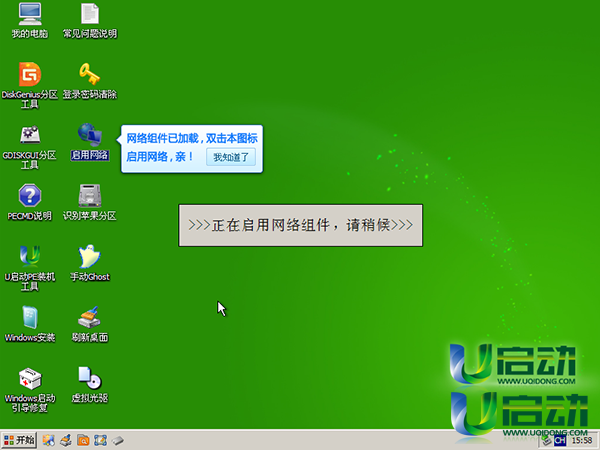The image size is (600, 450).
Task: Open the 常见问题说明 document icon
Action: pyautogui.click(x=90, y=20)
